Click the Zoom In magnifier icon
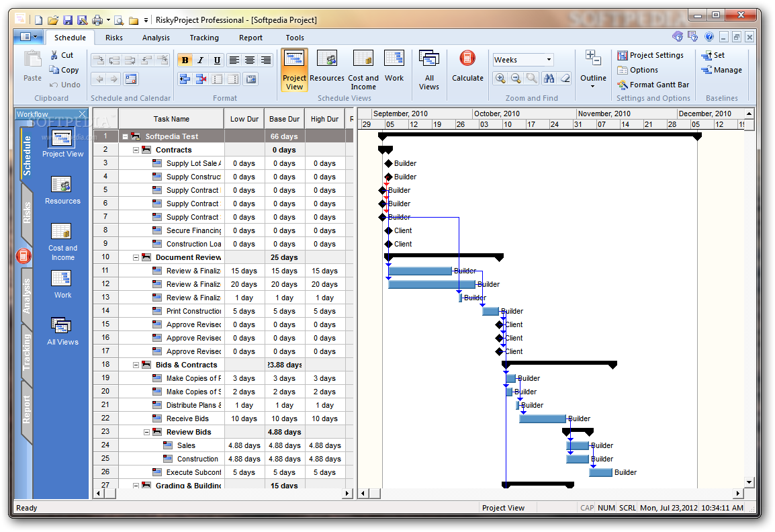Screen dimensions: 775x532 coord(500,78)
